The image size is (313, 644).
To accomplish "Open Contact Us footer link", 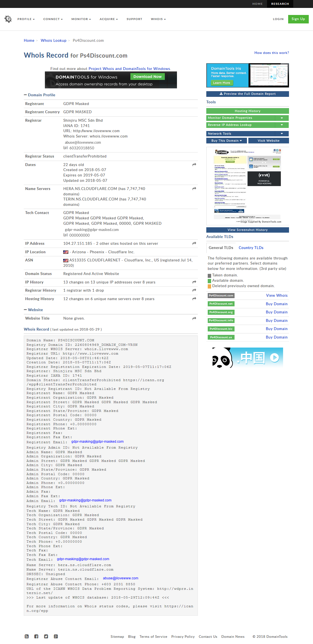I will (x=208, y=637).
